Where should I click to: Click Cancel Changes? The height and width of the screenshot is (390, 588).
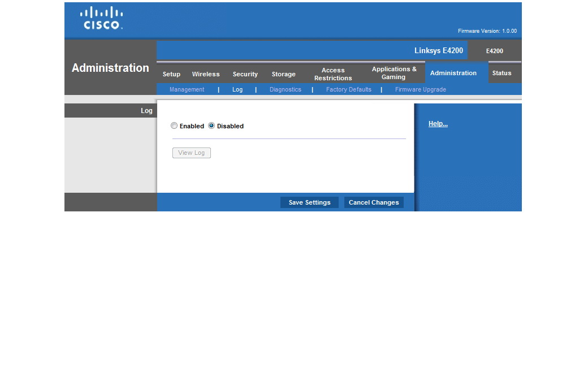coord(374,202)
